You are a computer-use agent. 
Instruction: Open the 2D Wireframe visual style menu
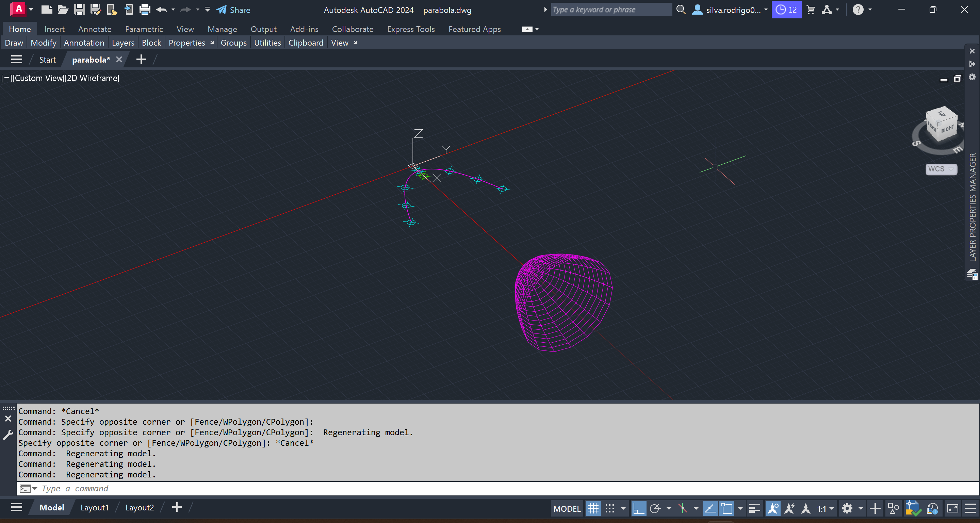point(92,78)
